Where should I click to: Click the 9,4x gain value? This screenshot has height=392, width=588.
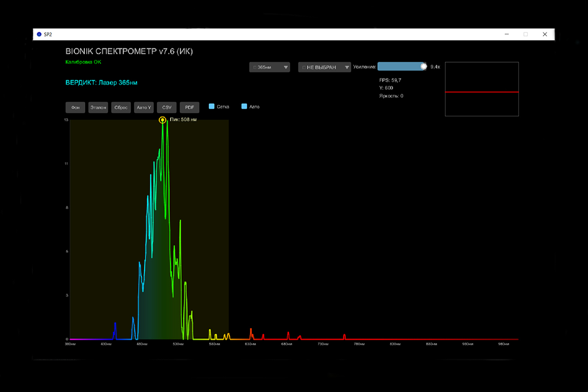coord(435,67)
